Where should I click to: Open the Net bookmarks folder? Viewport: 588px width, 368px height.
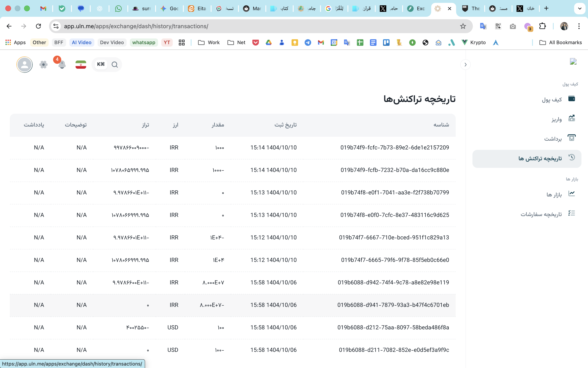[236, 43]
